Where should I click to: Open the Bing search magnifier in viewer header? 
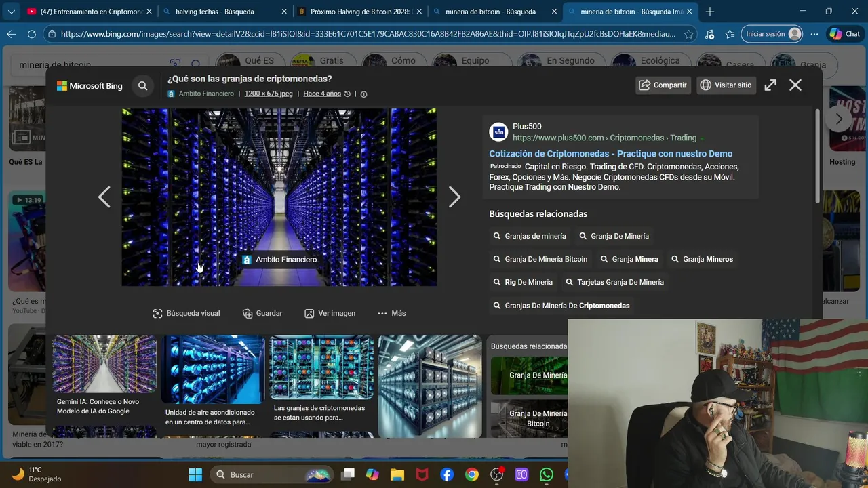pyautogui.click(x=142, y=86)
